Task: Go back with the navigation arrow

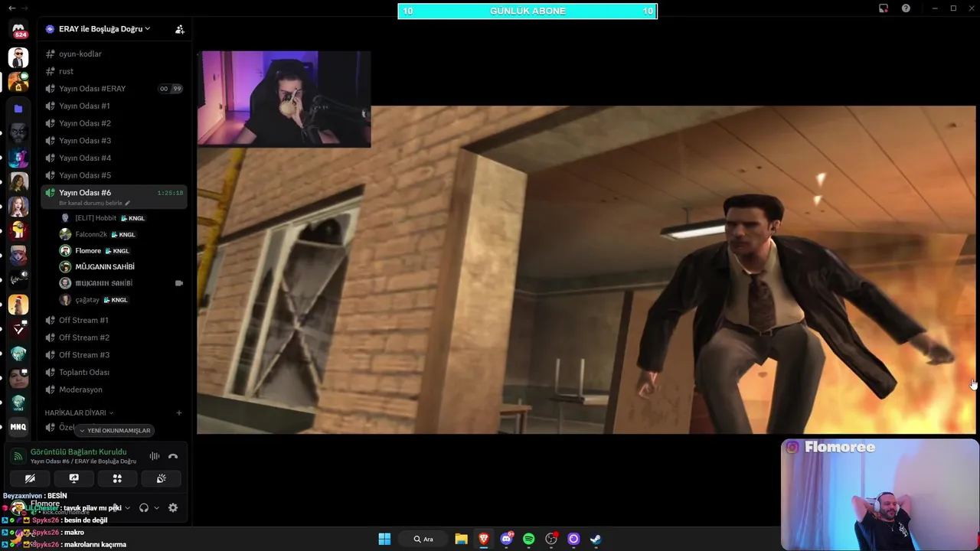Action: 11,8
